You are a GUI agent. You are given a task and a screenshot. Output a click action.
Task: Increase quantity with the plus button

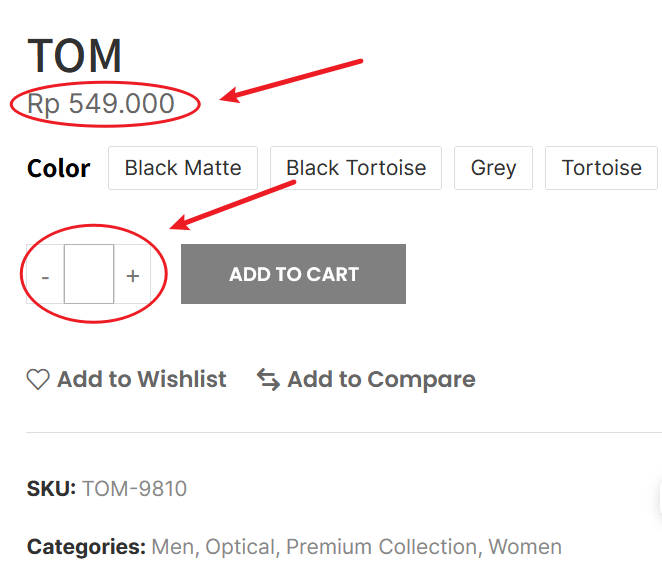pos(133,274)
